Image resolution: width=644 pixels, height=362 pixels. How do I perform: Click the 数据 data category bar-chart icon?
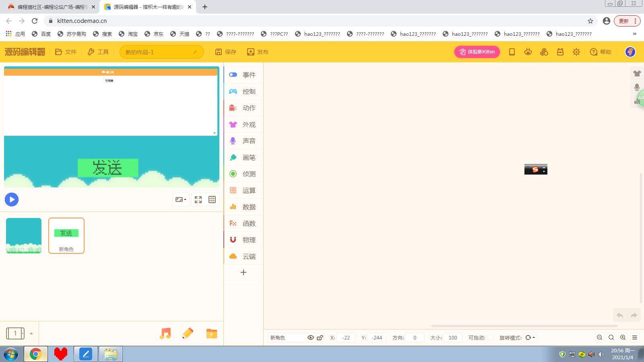[x=233, y=207]
